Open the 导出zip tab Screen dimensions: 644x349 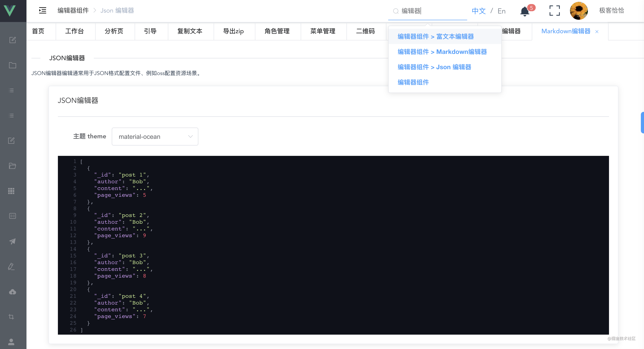(x=234, y=31)
